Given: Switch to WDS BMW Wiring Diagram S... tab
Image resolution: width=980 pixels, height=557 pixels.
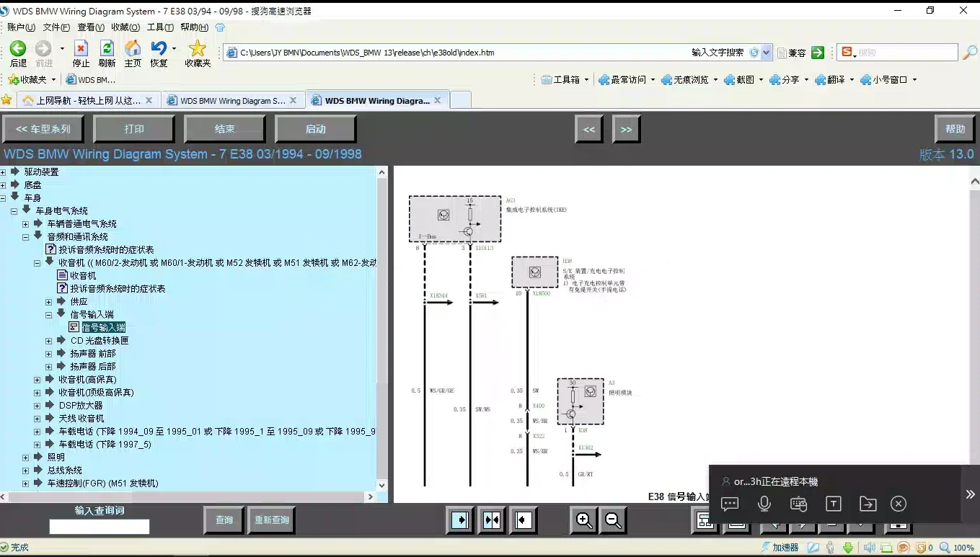Looking at the screenshot, I should (232, 101).
